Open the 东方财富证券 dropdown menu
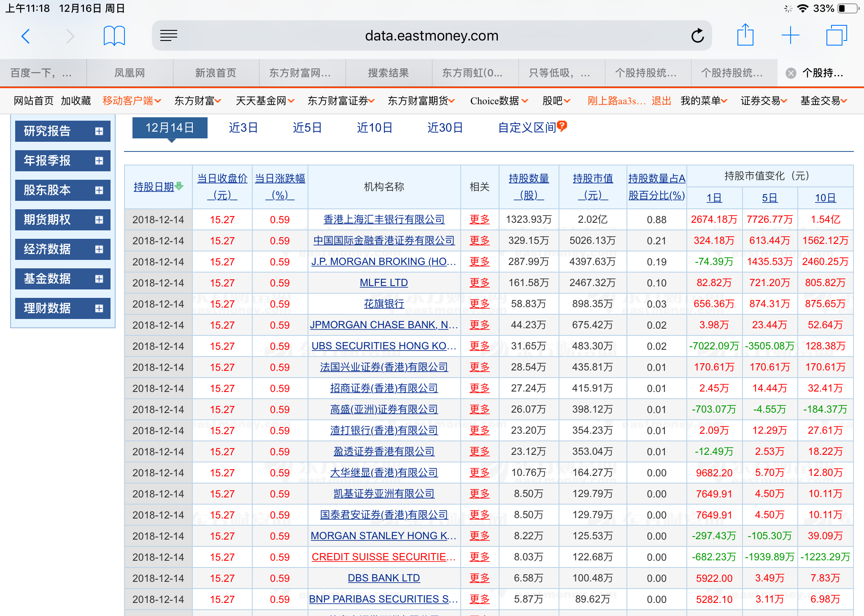The image size is (864, 616). 341,101
